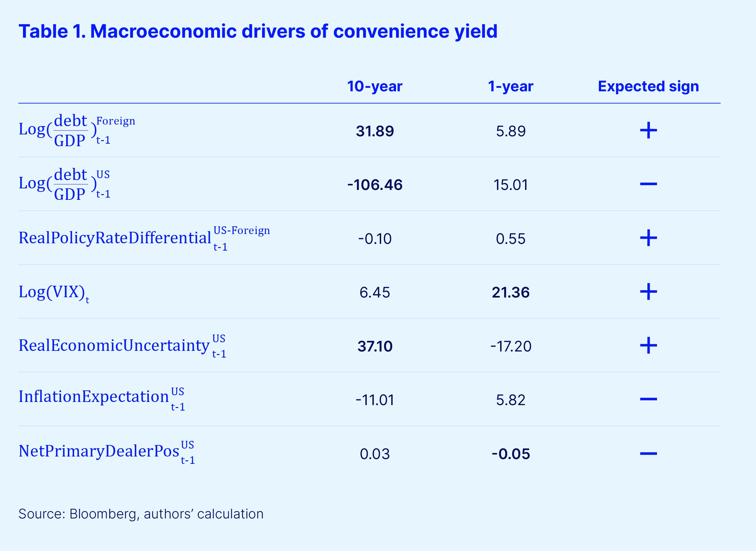Click the minus sign for InflationExpectation

tap(648, 399)
